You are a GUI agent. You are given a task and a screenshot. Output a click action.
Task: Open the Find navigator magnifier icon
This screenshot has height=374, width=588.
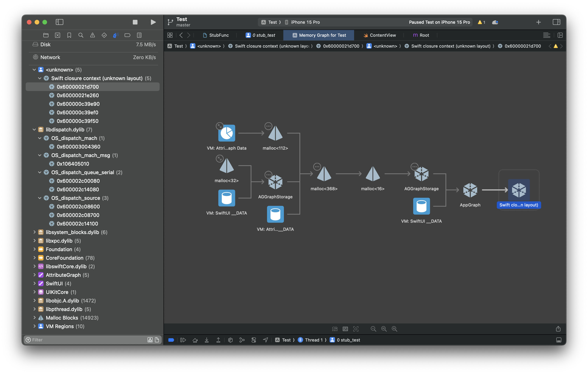pos(81,35)
